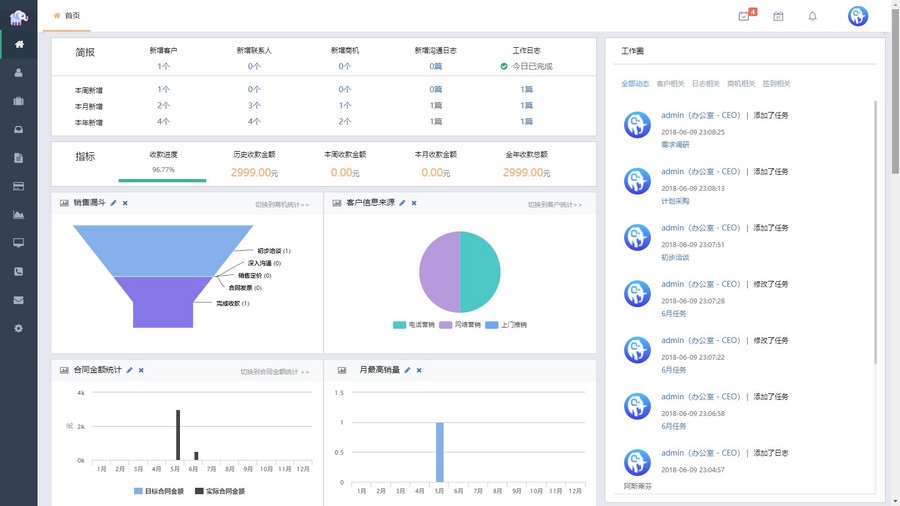
Task: Close the 客户信息来源 panel with x icon
Action: (x=414, y=203)
